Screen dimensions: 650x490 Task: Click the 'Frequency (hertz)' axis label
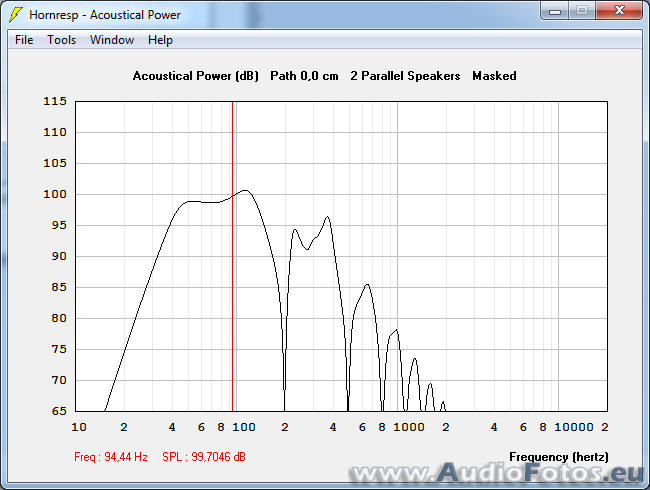tap(559, 457)
